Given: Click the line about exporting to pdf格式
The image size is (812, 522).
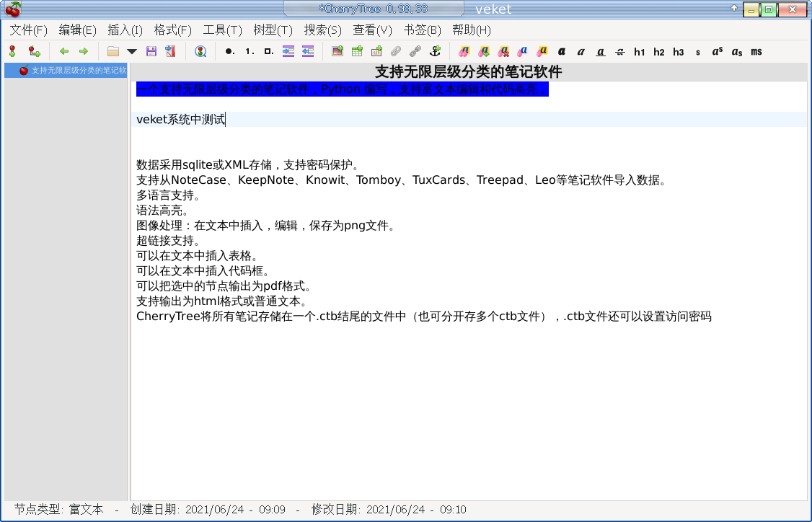Looking at the screenshot, I should click(x=224, y=286).
